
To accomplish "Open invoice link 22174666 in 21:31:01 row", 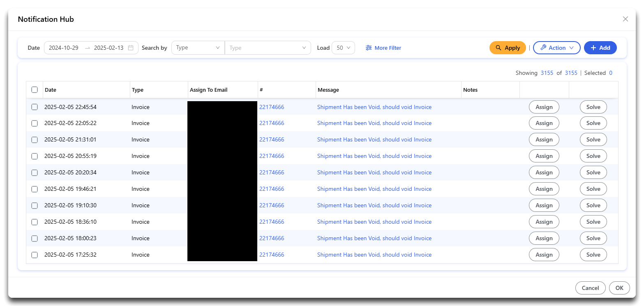I will point(272,139).
